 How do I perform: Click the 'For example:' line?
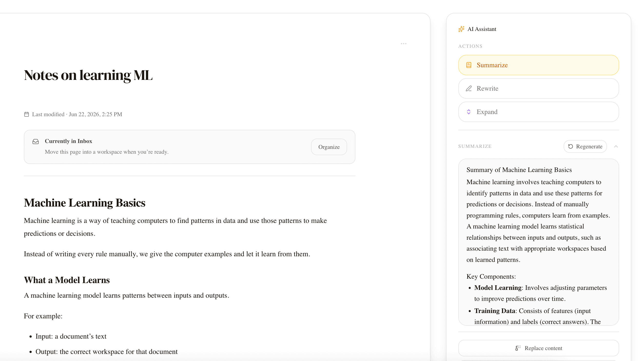[x=43, y=316]
